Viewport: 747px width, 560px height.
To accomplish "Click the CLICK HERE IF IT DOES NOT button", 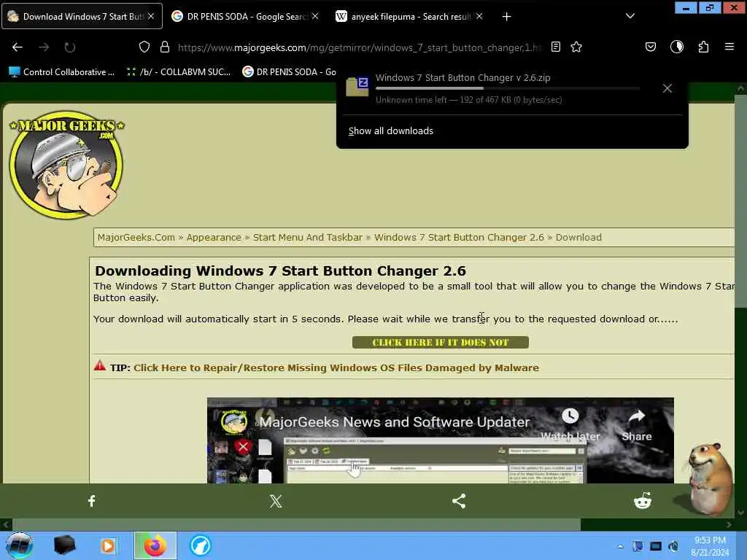I will tap(440, 343).
